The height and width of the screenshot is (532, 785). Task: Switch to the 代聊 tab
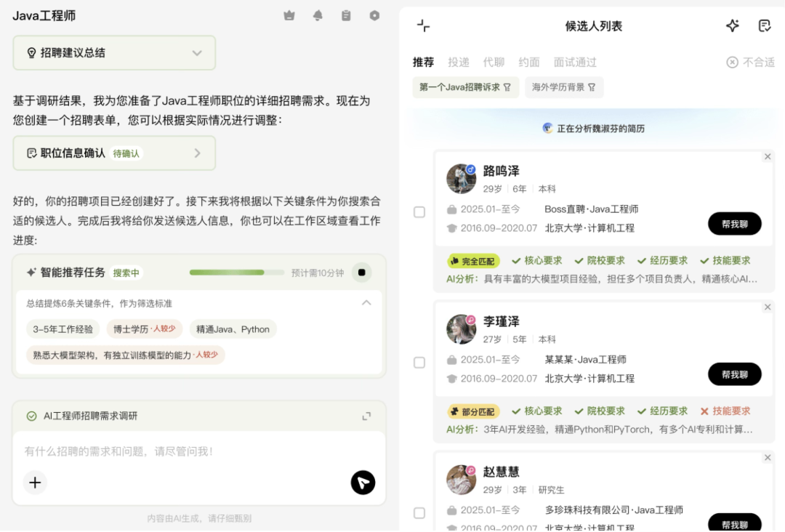pyautogui.click(x=494, y=62)
